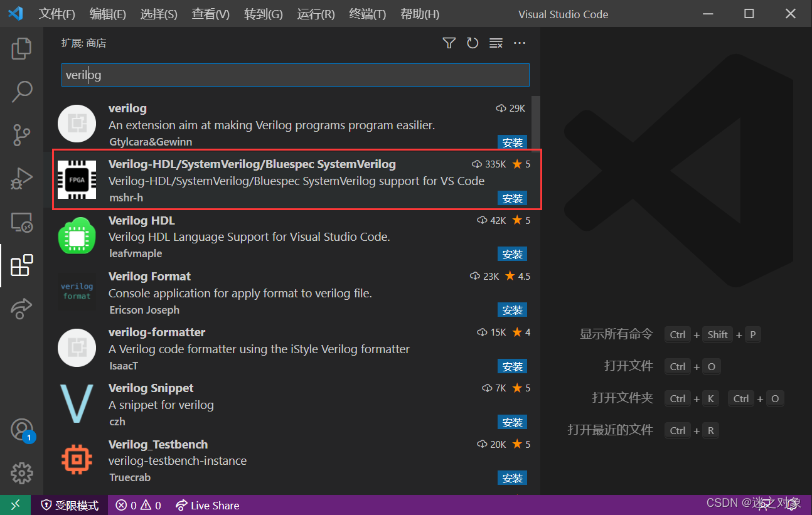Install Verilog_Testbench by Truecrab
Image resolution: width=812 pixels, height=515 pixels.
click(x=513, y=478)
